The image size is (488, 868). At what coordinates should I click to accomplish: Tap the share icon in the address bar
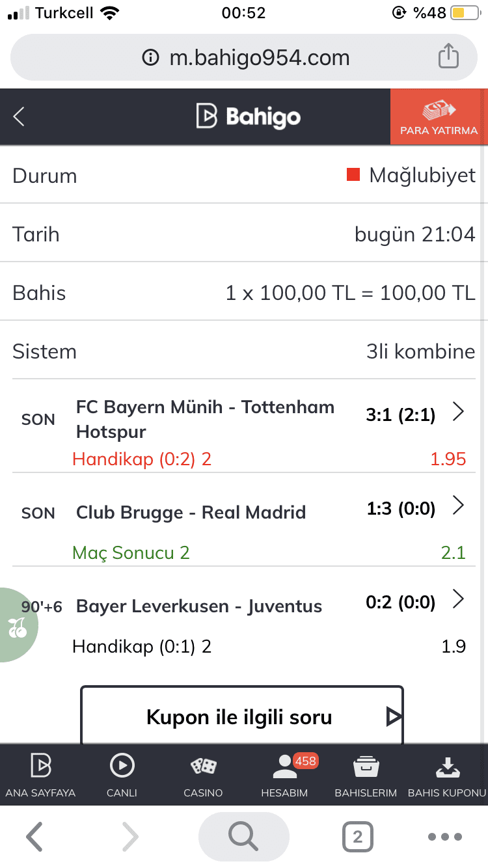point(448,57)
